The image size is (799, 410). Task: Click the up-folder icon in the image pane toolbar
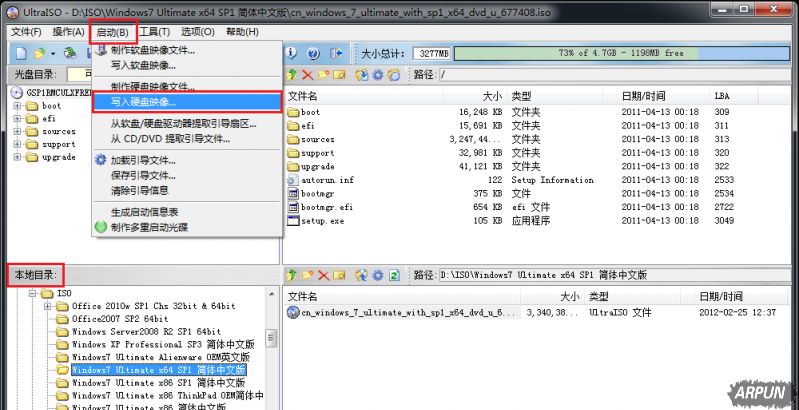point(291,75)
